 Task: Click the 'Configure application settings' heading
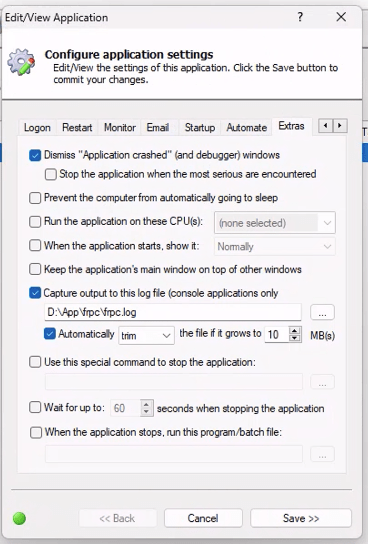point(129,55)
